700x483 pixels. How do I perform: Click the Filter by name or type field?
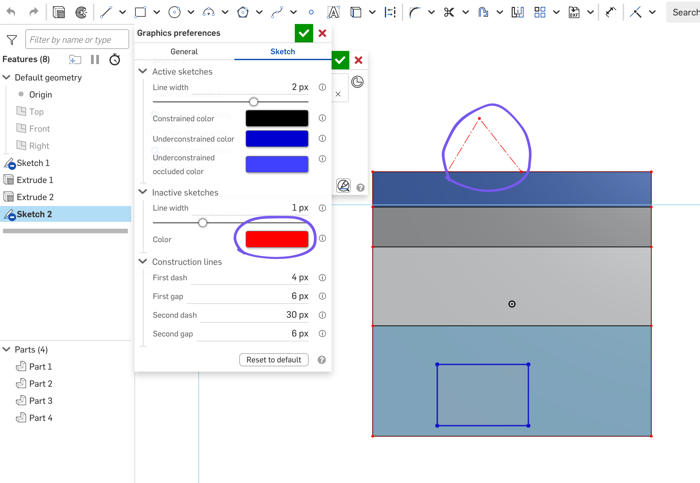click(x=77, y=40)
